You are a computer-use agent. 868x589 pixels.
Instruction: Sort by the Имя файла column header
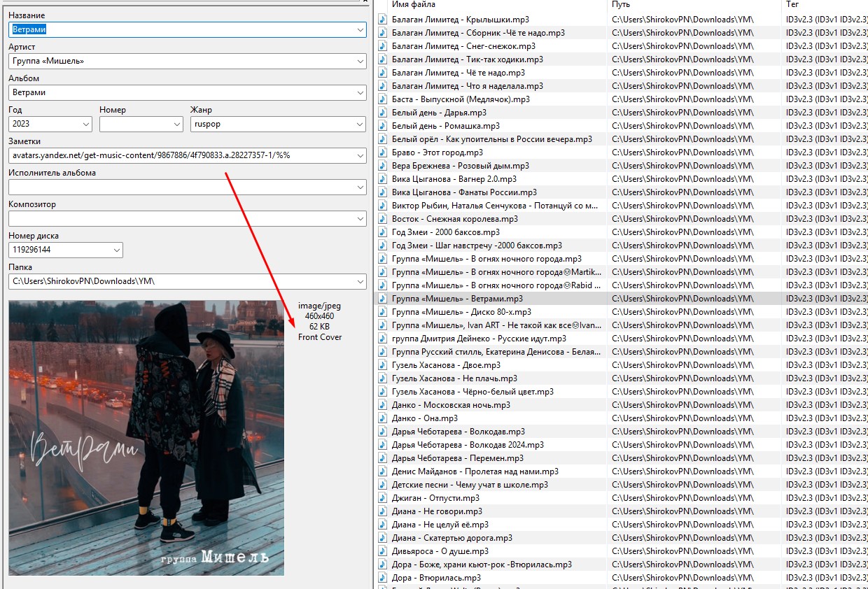pyautogui.click(x=490, y=5)
